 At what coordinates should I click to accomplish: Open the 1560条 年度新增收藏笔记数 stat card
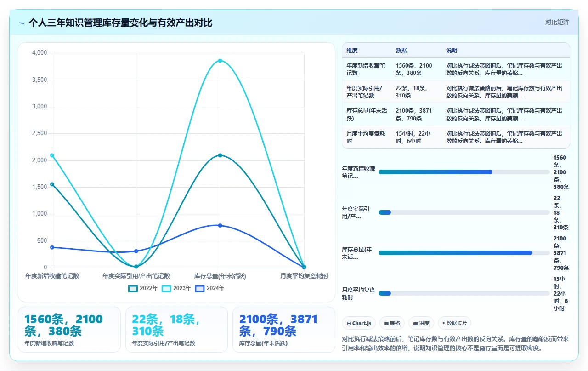tap(69, 330)
